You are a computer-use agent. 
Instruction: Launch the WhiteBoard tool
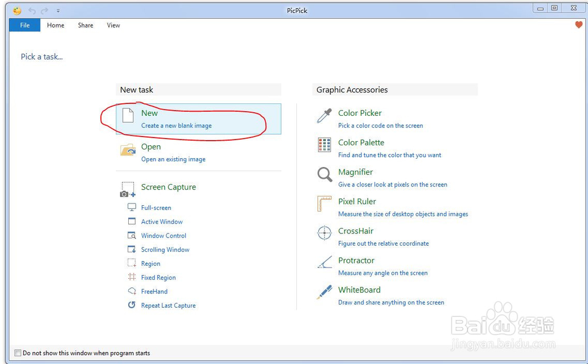359,290
